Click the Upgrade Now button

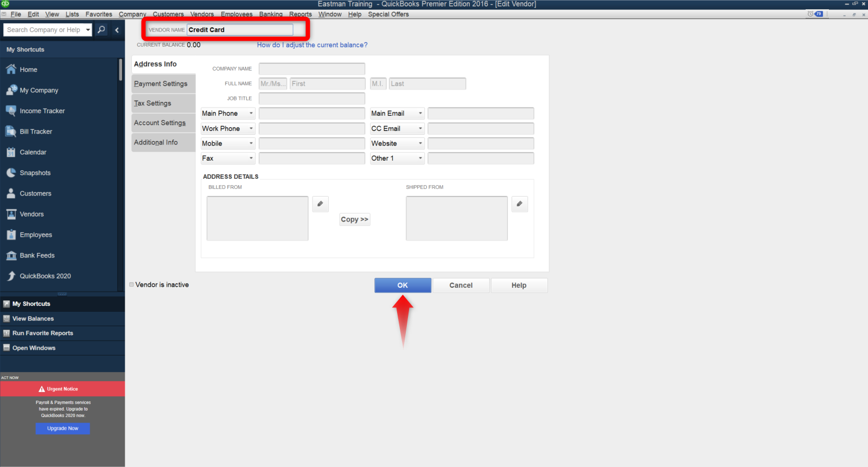[63, 428]
